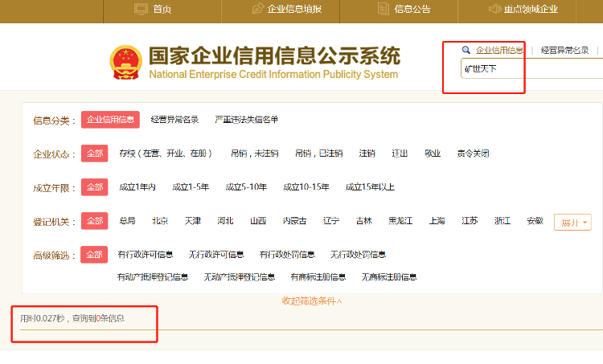Click the search input containing 旷世天下
Viewport: 603px width, 364px height.
tap(532, 69)
